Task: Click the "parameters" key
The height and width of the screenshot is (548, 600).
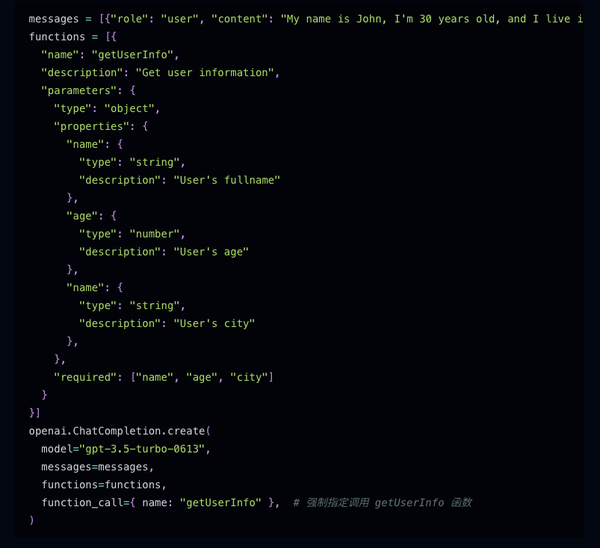Action: click(78, 91)
